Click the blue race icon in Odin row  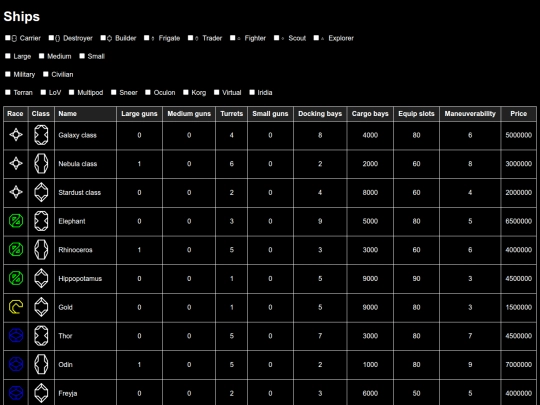tap(16, 364)
